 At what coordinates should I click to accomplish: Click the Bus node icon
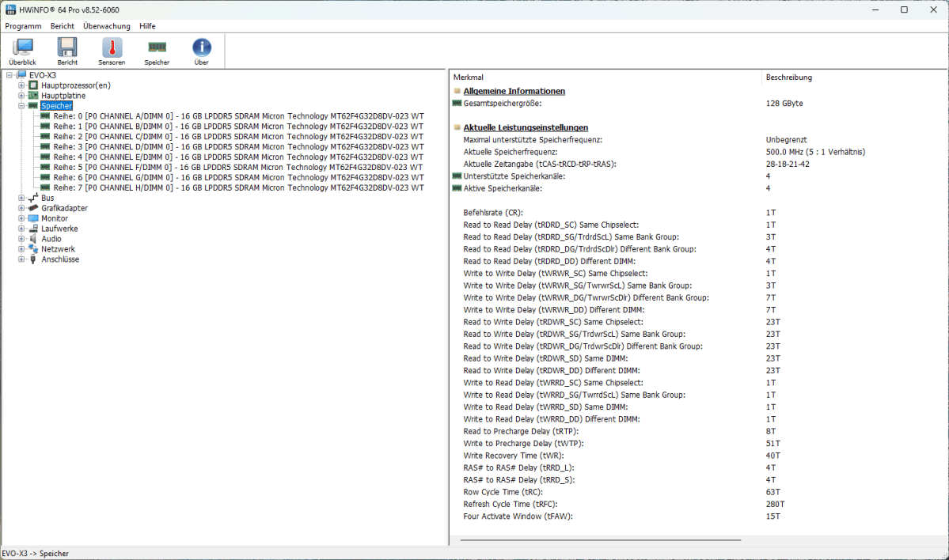[x=33, y=198]
